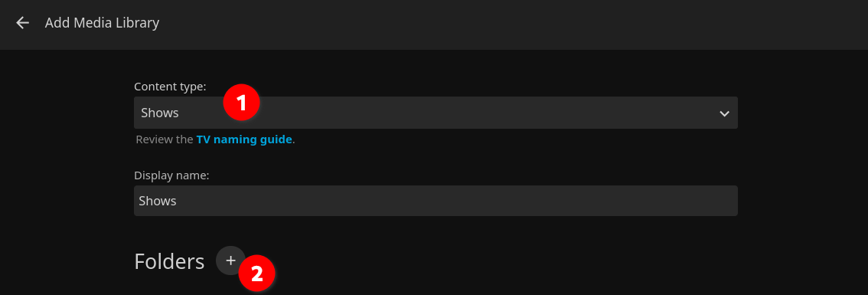Select the Shows value in Content type
The width and height of the screenshot is (868, 295).
pos(160,113)
